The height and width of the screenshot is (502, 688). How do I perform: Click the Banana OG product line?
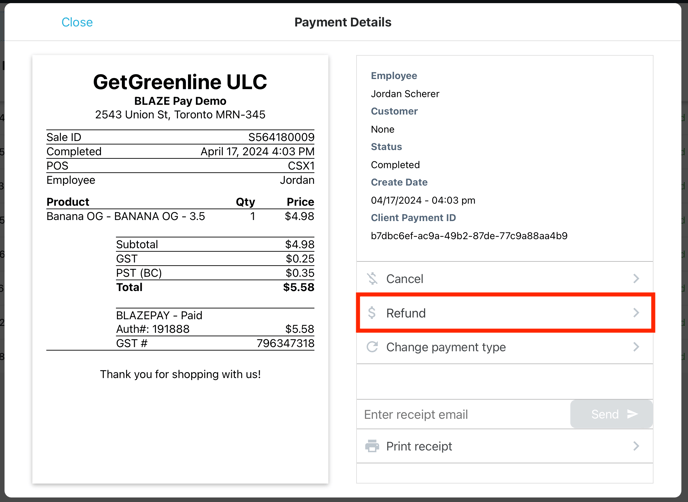126,216
